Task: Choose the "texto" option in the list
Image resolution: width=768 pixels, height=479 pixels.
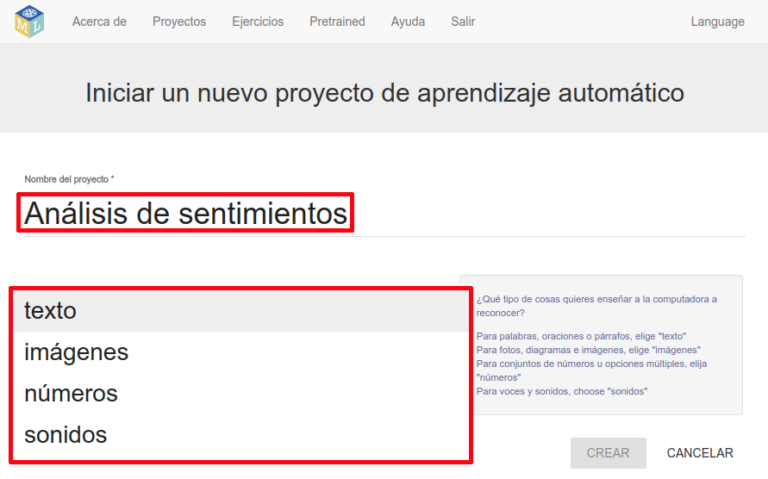Action: [x=240, y=311]
